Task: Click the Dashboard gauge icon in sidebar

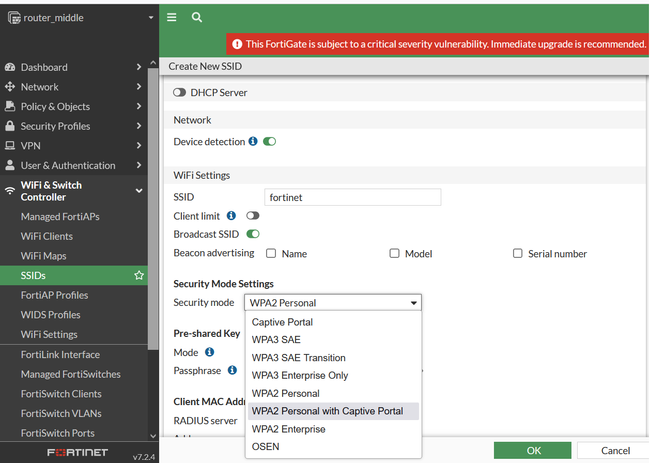Action: (10, 67)
